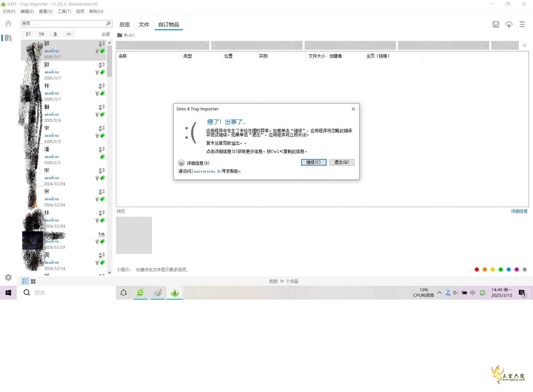Switch to grid view layout
This screenshot has height=392, width=533.
(x=33, y=281)
